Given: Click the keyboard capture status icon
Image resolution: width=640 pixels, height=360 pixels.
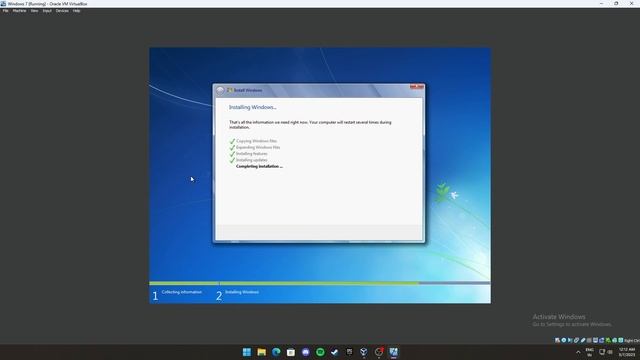Looking at the screenshot, I should pyautogui.click(x=620, y=340).
